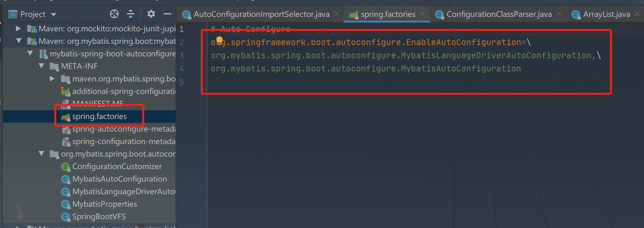Collapse the org.mybatis.spring.boot.autoconfigure package arrow
The height and width of the screenshot is (228, 644).
click(41, 153)
